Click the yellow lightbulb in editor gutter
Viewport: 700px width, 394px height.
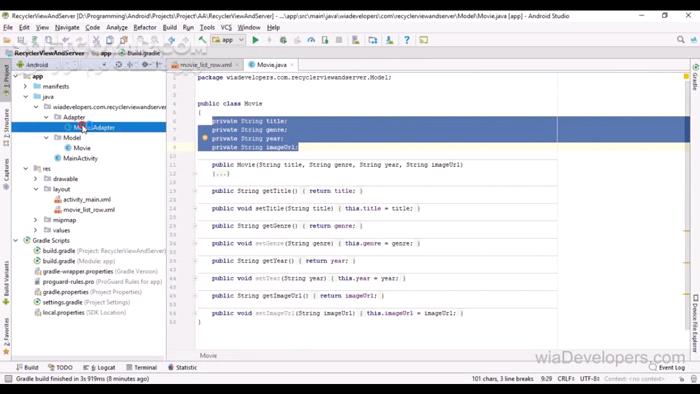click(205, 138)
